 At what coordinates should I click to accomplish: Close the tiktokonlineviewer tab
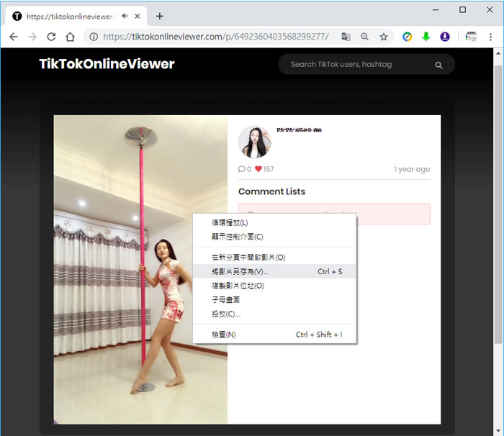pos(138,16)
